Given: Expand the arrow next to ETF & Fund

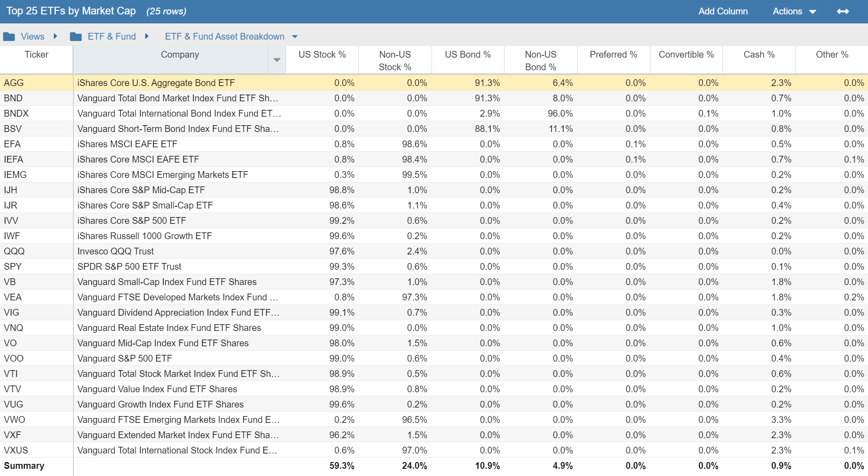Looking at the screenshot, I should (146, 36).
